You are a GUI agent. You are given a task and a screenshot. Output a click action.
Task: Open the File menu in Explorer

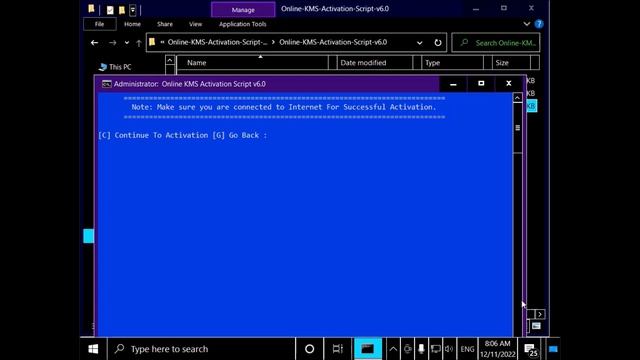pyautogui.click(x=99, y=24)
